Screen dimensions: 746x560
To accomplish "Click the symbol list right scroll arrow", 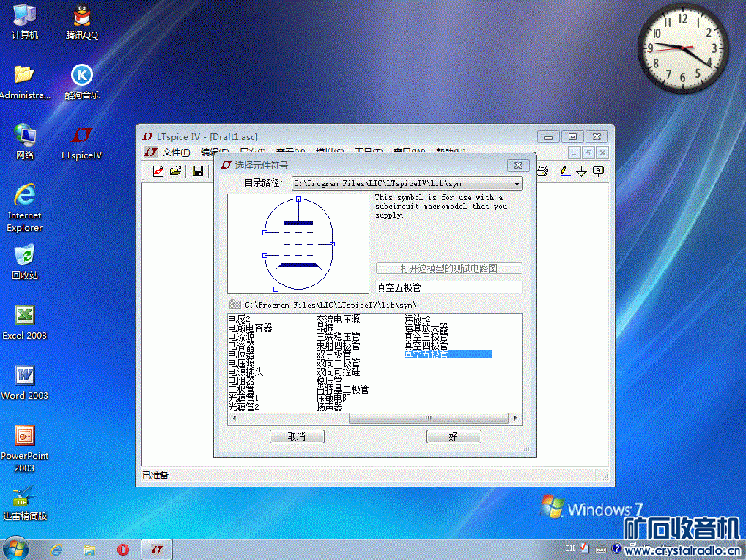I will pyautogui.click(x=516, y=419).
